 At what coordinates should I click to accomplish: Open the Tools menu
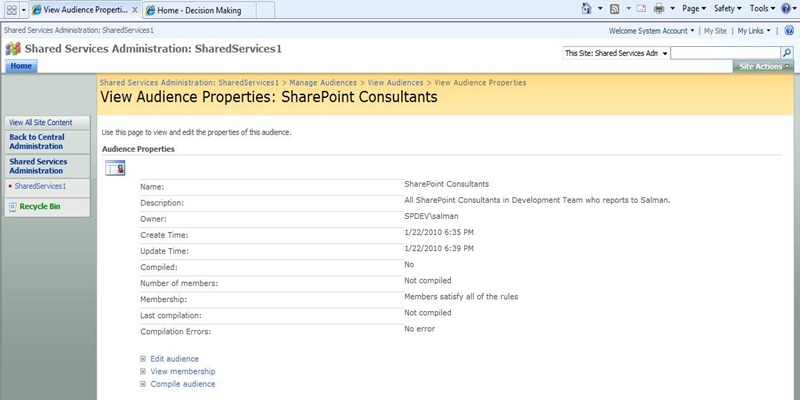tap(762, 8)
